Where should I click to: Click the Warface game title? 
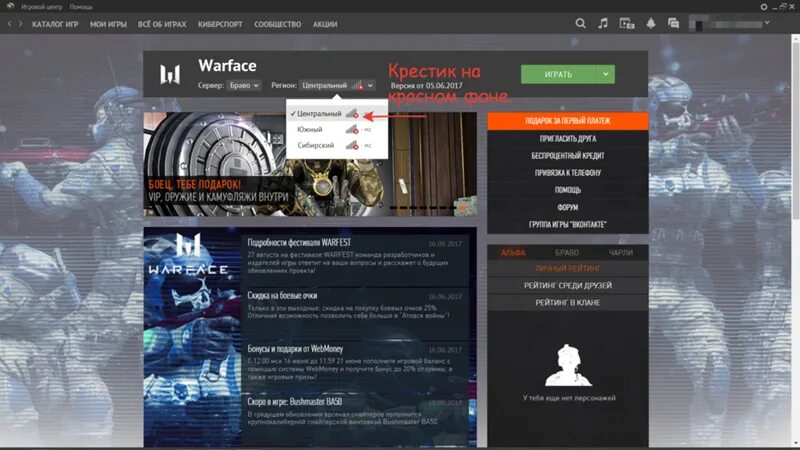pos(228,66)
